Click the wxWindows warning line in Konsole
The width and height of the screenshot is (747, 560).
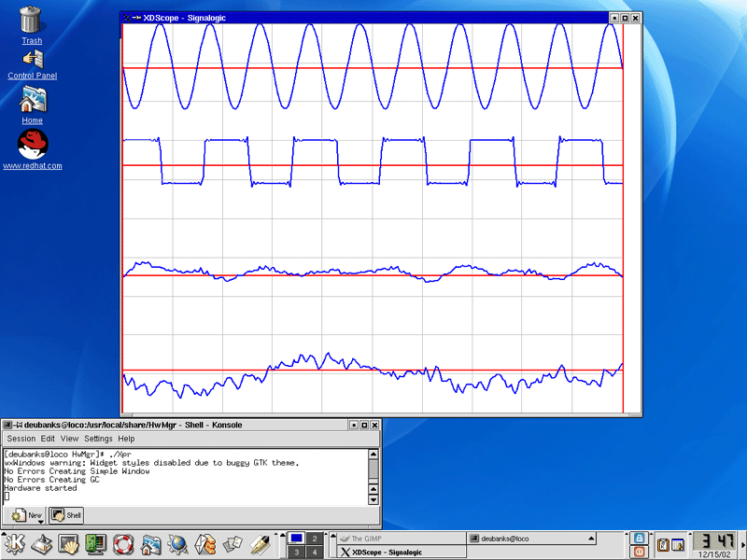[x=151, y=462]
